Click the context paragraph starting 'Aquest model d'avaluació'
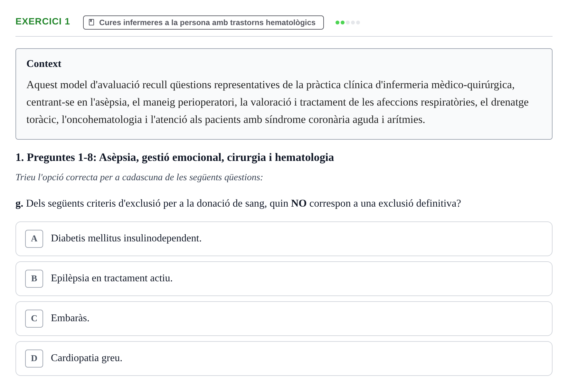The image size is (568, 392). [277, 102]
